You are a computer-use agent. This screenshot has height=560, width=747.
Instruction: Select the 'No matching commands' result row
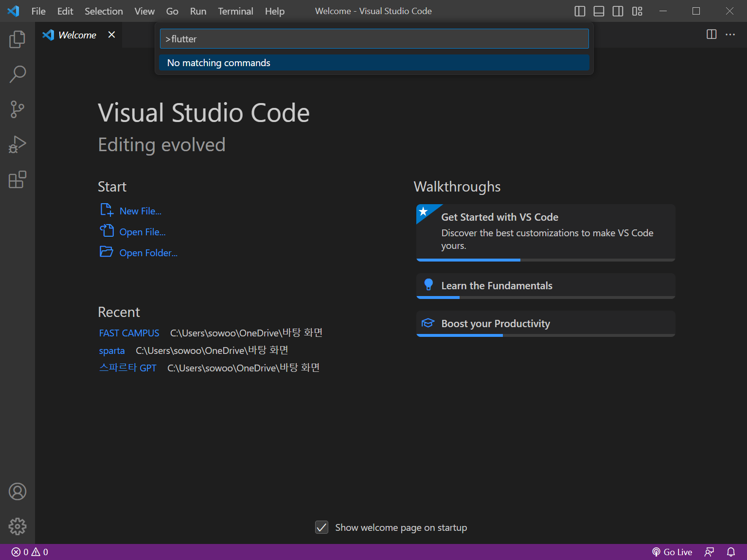[x=374, y=63]
